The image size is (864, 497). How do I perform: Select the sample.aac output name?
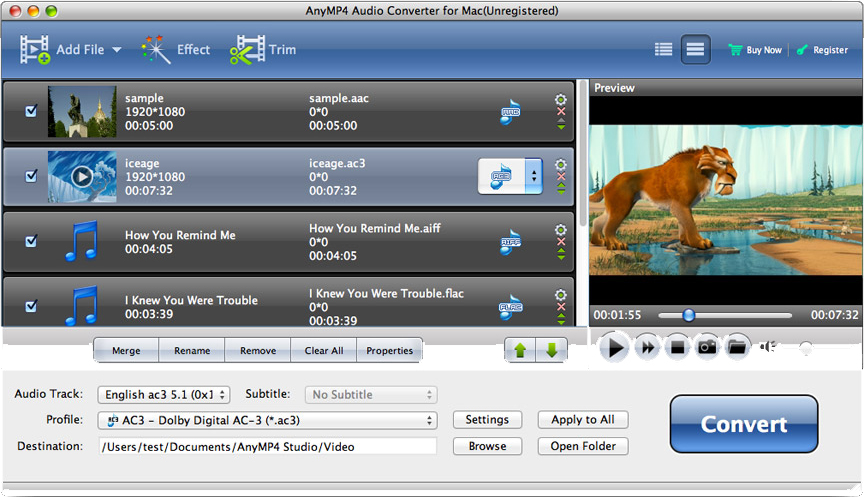coord(339,99)
